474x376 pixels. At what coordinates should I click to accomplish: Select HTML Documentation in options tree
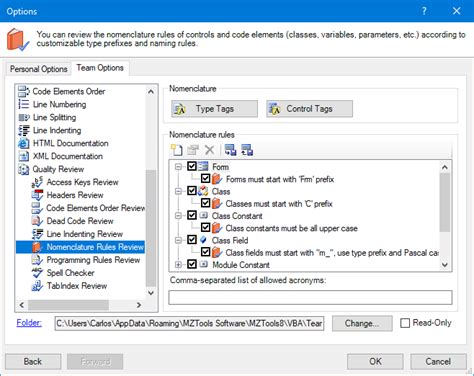tap(70, 143)
